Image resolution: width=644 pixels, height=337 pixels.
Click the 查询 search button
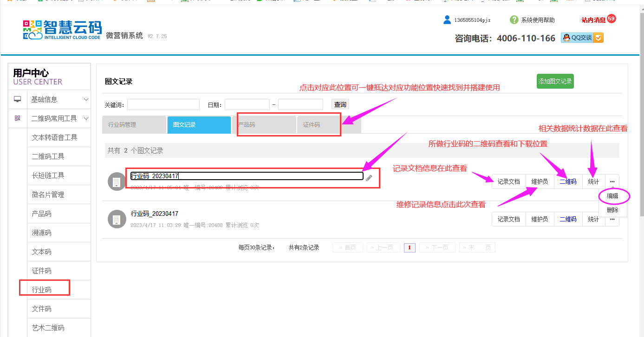coord(340,104)
